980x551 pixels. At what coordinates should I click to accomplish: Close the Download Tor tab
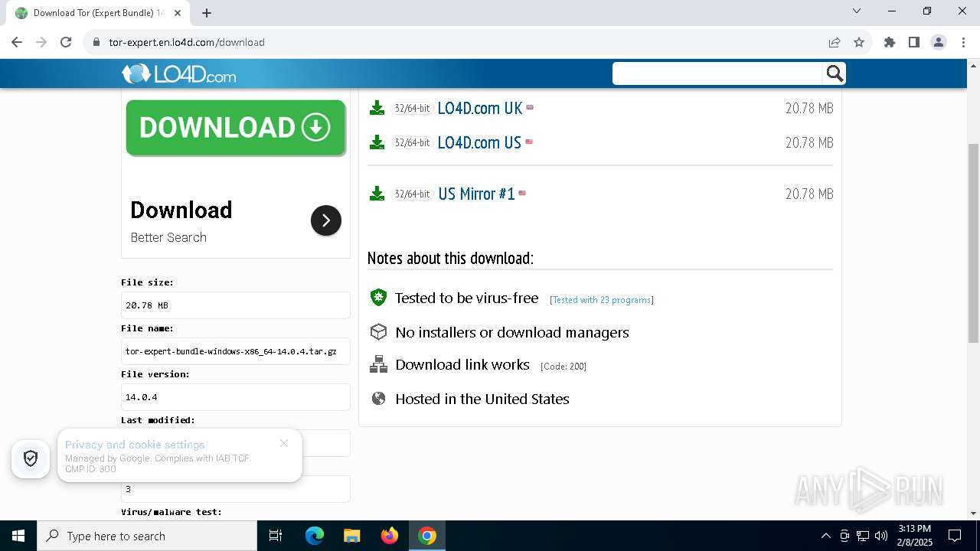pyautogui.click(x=178, y=13)
